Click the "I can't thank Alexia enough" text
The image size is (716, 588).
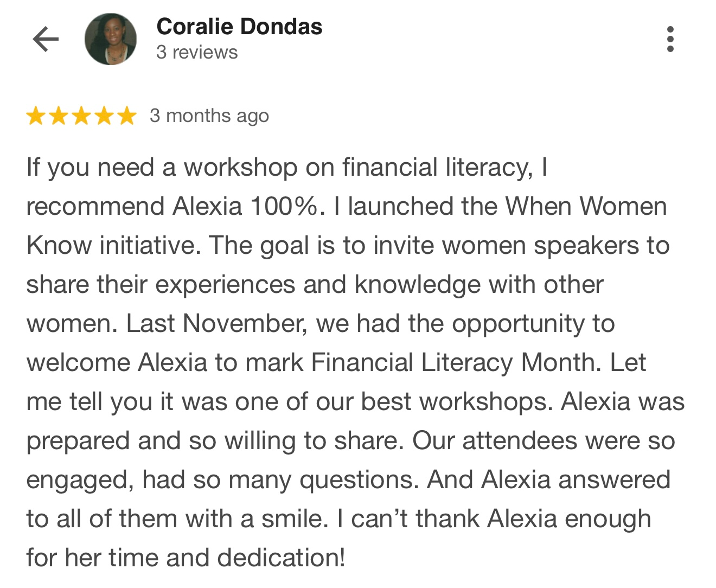494,519
